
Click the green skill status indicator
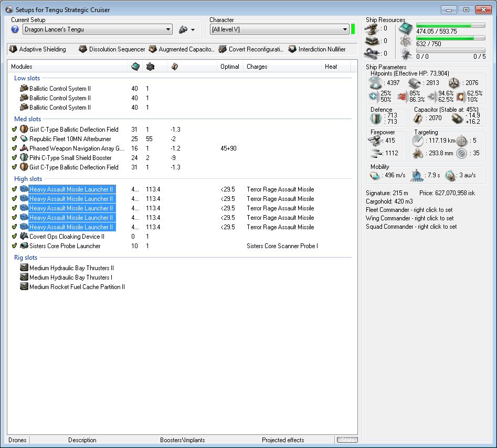[x=353, y=29]
